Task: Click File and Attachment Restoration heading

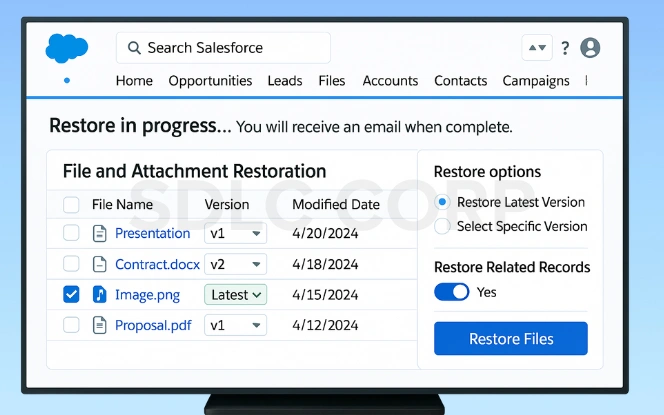Action: [x=194, y=172]
